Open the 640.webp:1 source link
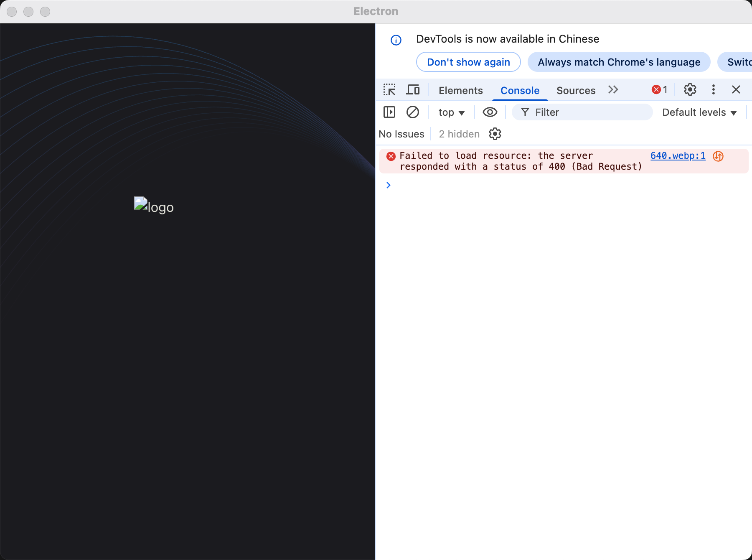The height and width of the screenshot is (560, 752). click(678, 156)
